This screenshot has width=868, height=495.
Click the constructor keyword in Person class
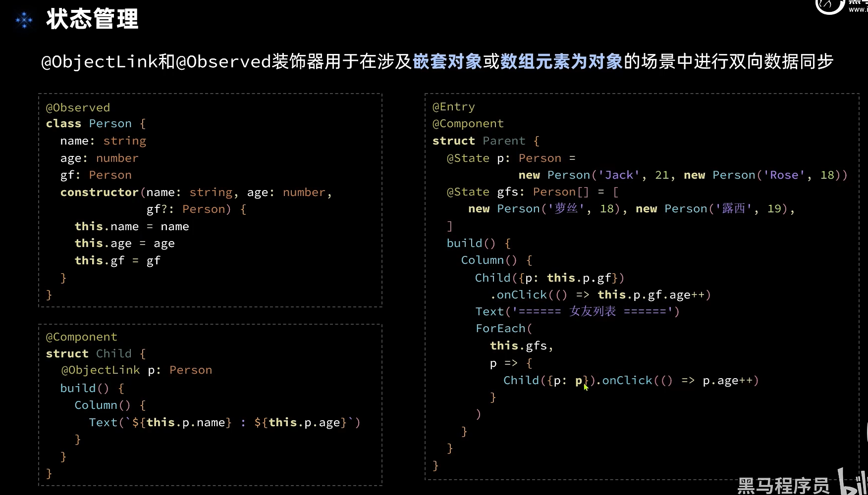(x=99, y=192)
